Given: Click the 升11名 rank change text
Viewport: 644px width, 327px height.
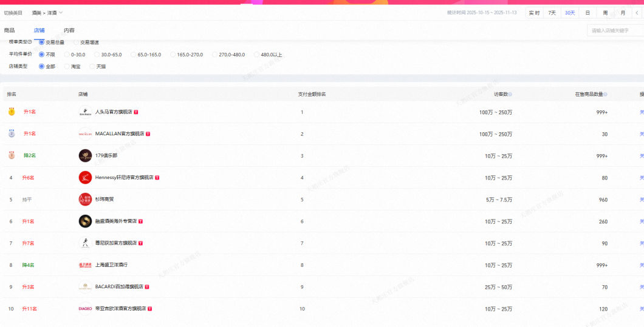Looking at the screenshot, I should pyautogui.click(x=30, y=309).
